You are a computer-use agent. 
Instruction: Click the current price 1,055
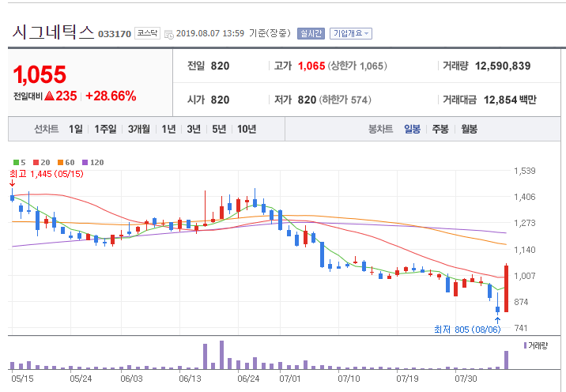pyautogui.click(x=40, y=75)
